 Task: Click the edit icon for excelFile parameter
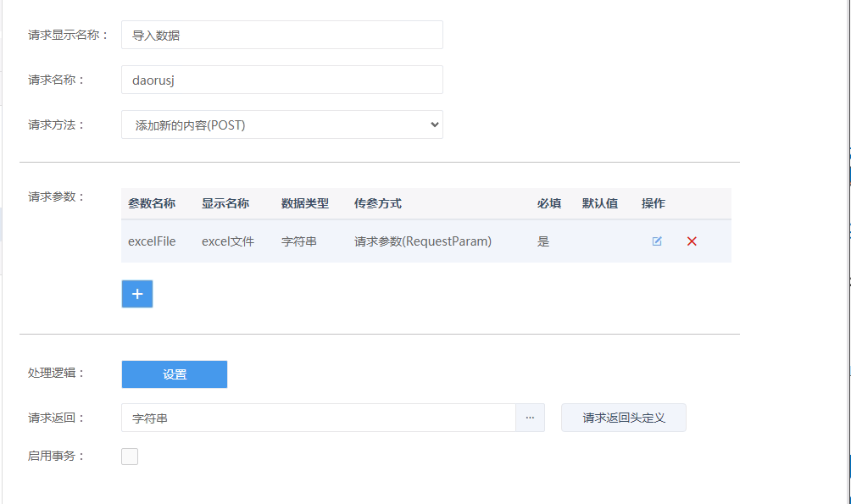(657, 241)
